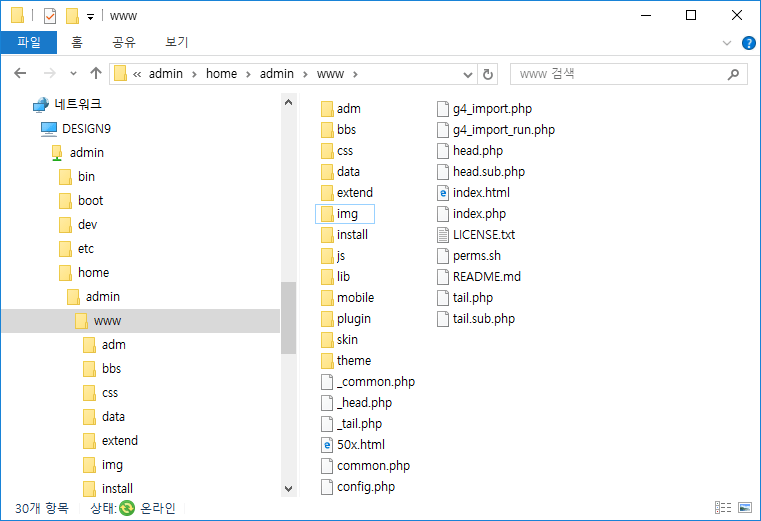Viewport: 761px width, 521px height.
Task: Expand the ribbon with the chevron
Action: (x=727, y=43)
